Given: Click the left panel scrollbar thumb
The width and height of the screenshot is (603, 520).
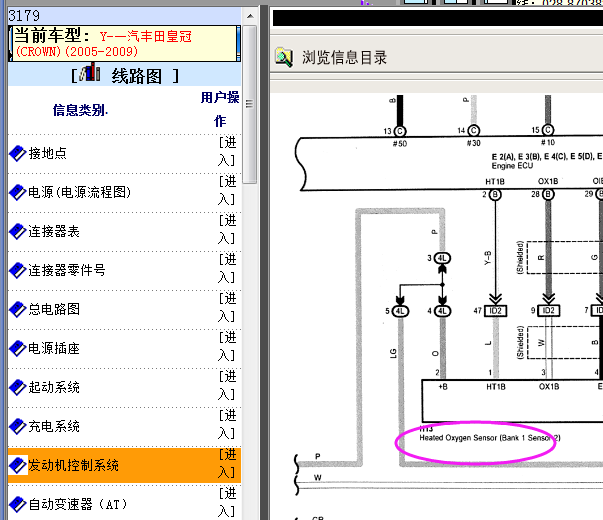Looking at the screenshot, I should (250, 104).
